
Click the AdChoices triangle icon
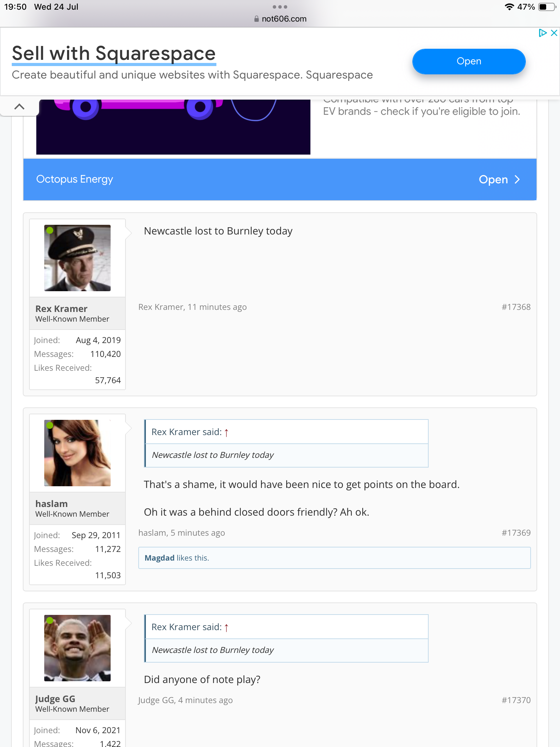point(542,33)
